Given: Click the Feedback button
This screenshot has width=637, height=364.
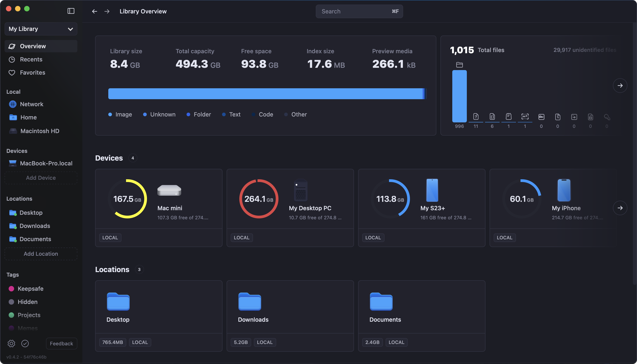Looking at the screenshot, I should [61, 343].
